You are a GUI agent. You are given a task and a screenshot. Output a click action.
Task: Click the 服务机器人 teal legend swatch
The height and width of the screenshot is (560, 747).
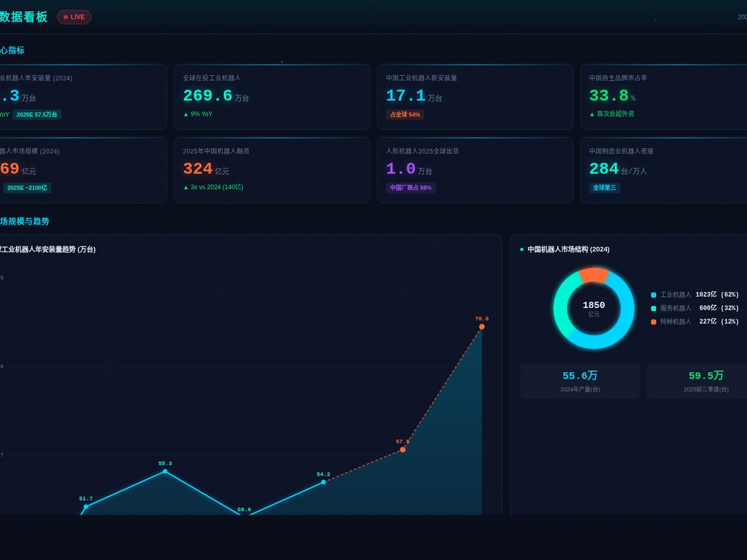coord(654,309)
